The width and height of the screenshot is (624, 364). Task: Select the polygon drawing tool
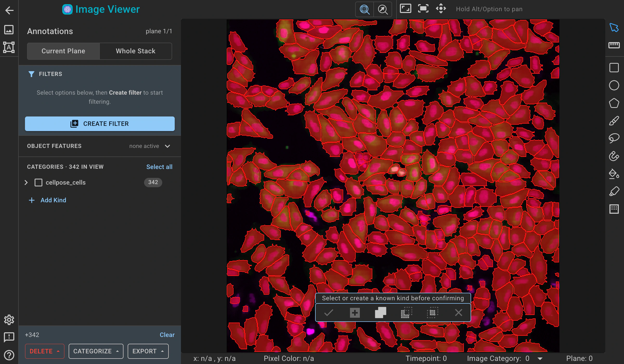(x=614, y=103)
